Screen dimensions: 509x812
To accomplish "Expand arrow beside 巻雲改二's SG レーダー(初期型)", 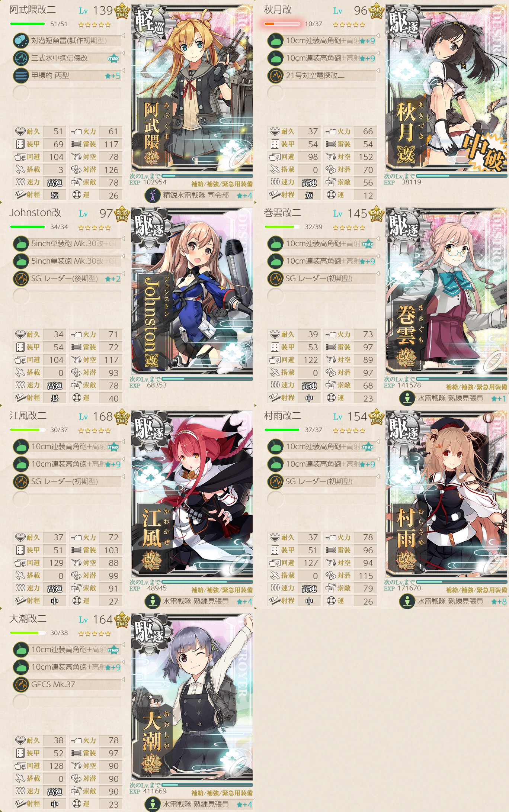I will click(378, 274).
